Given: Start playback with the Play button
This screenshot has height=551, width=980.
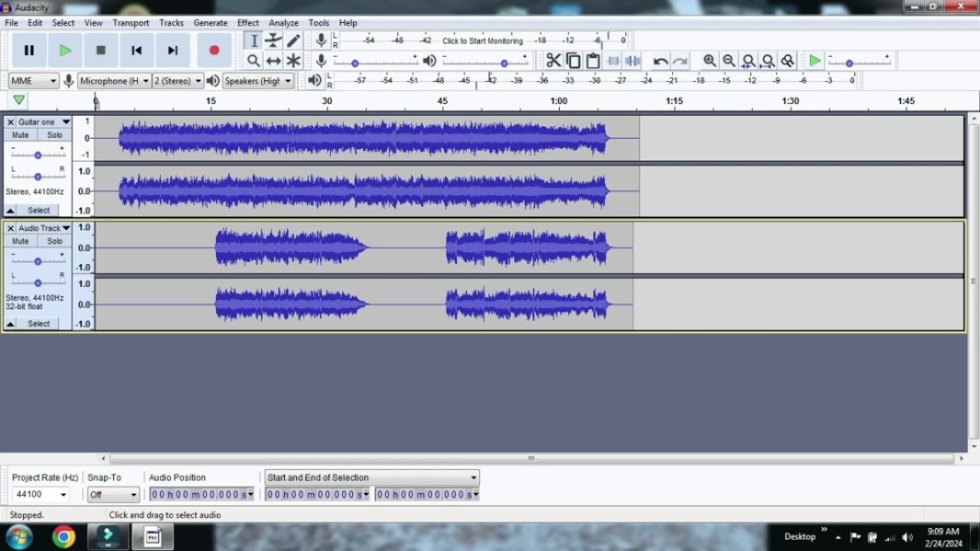Looking at the screenshot, I should (65, 51).
